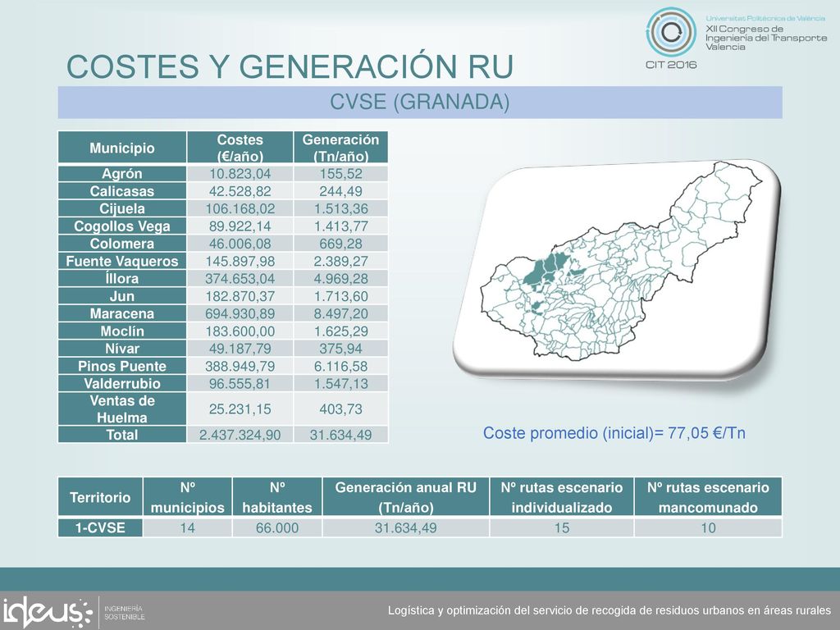840x630 pixels.
Task: Select the generation value 155,52
Action: 340,174
